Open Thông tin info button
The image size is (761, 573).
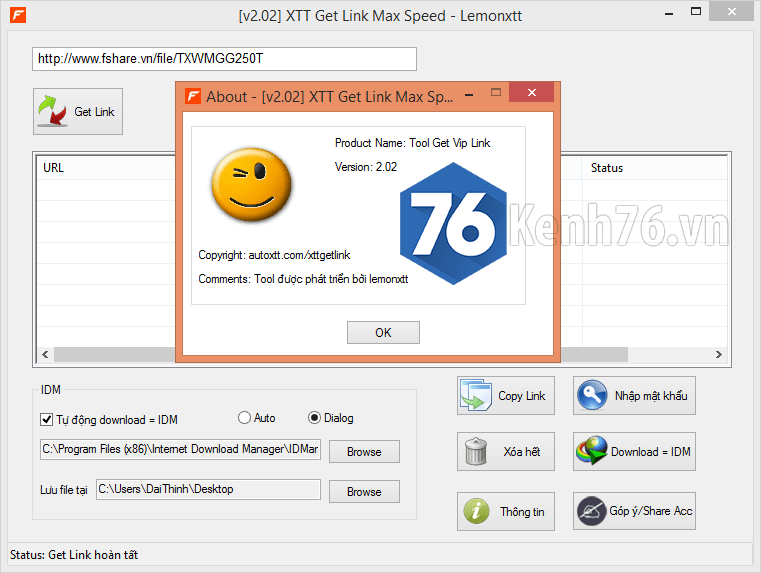click(505, 511)
